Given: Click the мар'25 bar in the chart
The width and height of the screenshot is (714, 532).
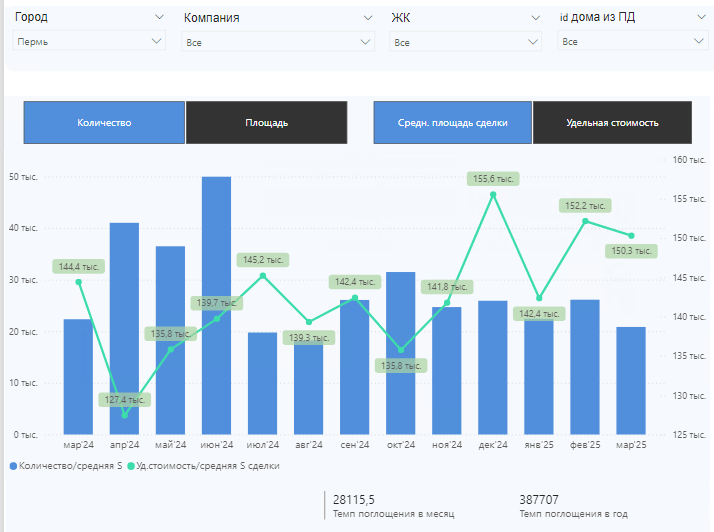Looking at the screenshot, I should [631, 381].
